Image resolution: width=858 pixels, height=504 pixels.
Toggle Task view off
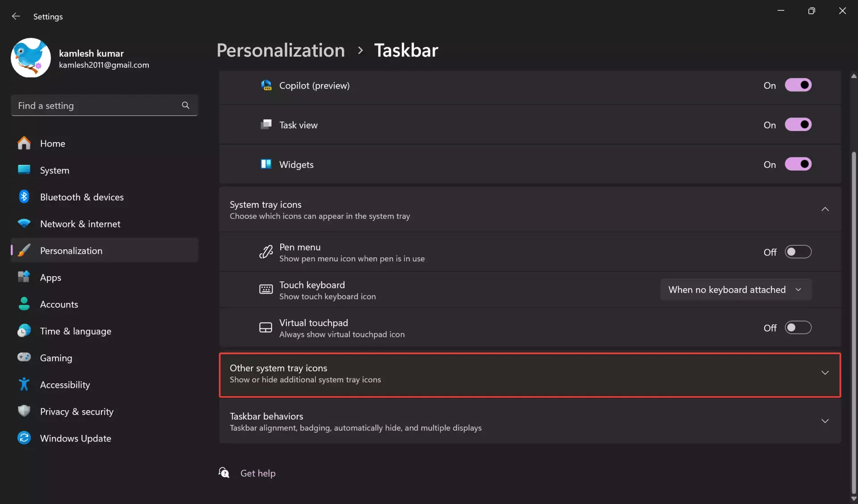798,124
